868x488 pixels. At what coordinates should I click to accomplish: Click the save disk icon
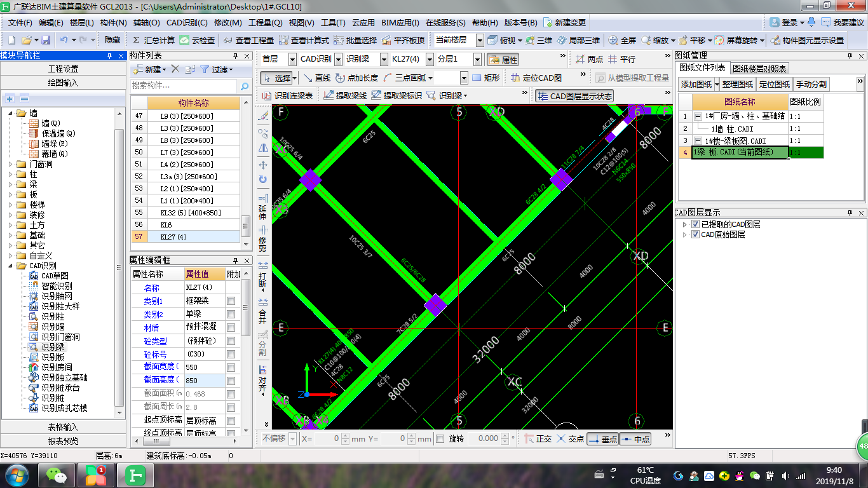[46, 40]
